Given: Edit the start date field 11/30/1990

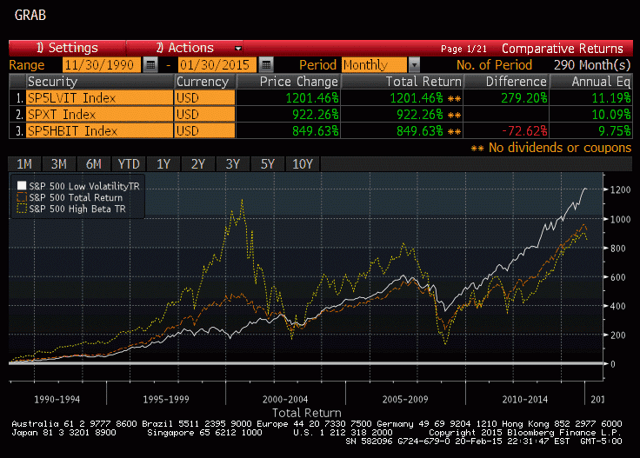Looking at the screenshot, I should pos(102,65).
